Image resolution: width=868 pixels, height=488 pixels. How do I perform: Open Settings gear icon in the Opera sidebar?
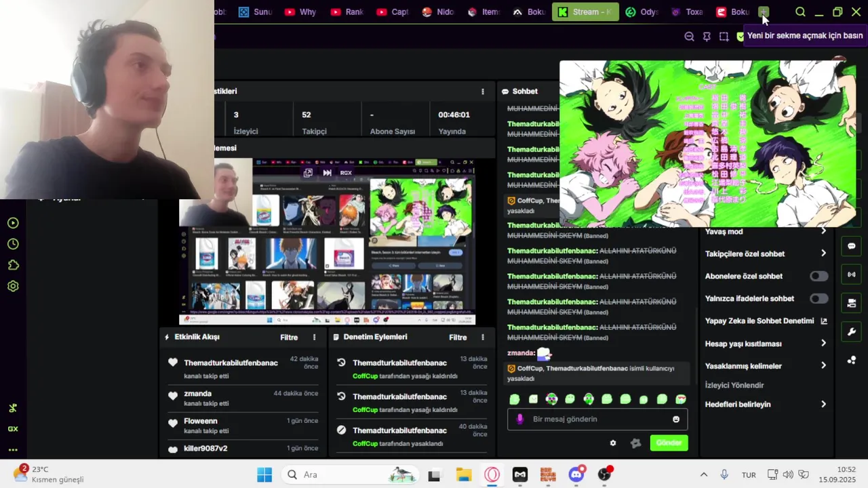[x=13, y=286]
